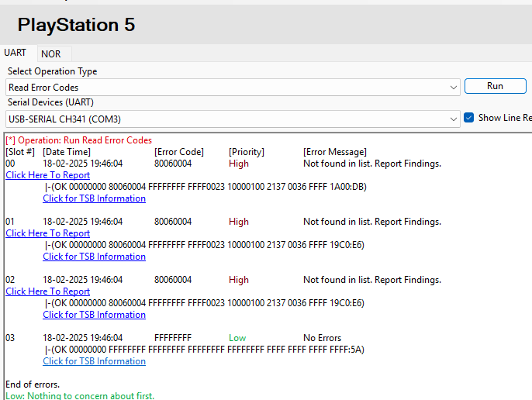Toggle the Show Line checkbox
Viewport: 532px width, 400px height.
point(469,118)
